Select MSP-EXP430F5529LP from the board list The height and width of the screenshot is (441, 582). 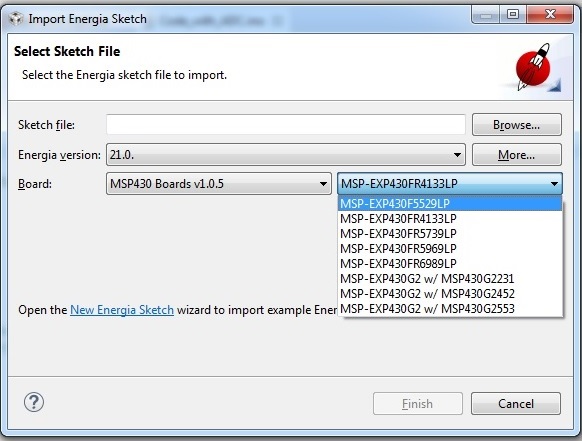coord(450,203)
